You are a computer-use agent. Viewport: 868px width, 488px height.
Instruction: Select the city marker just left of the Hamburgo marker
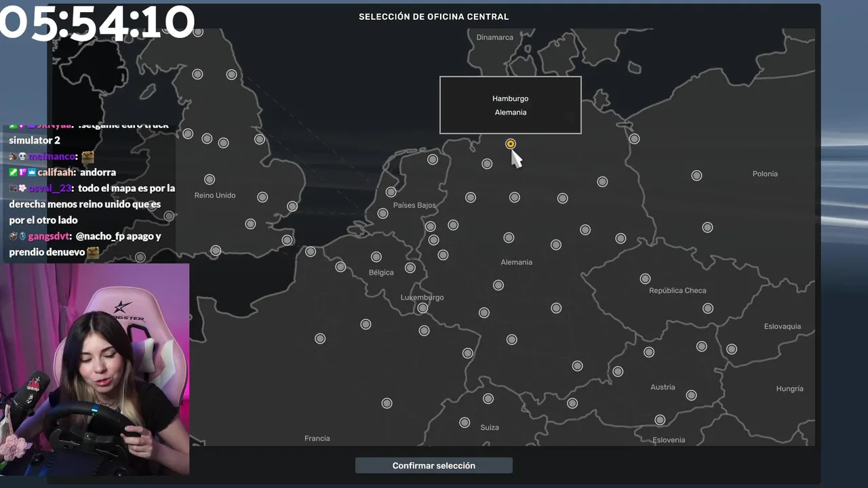(487, 163)
